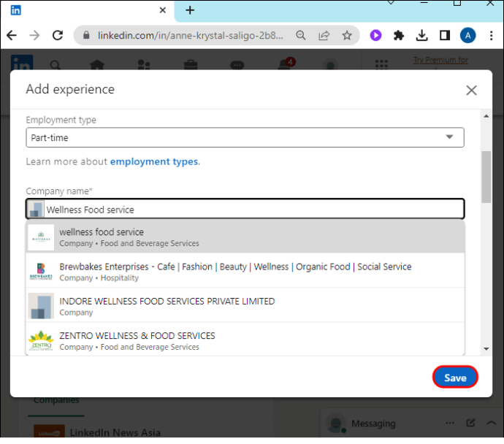Open a new browser tab

(190, 10)
